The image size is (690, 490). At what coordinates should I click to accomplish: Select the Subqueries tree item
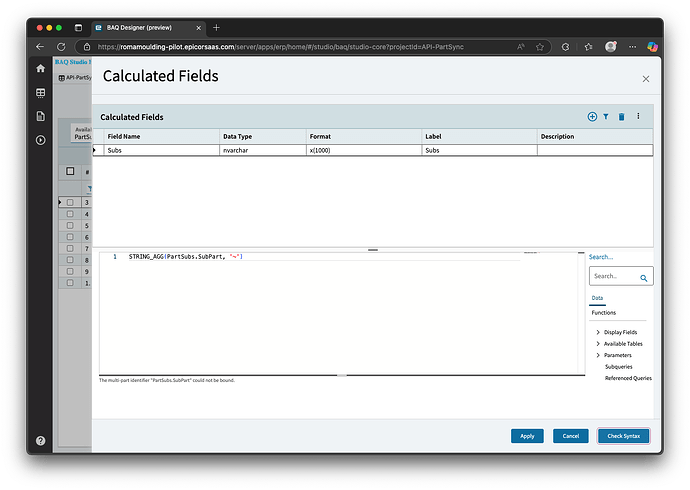618,366
